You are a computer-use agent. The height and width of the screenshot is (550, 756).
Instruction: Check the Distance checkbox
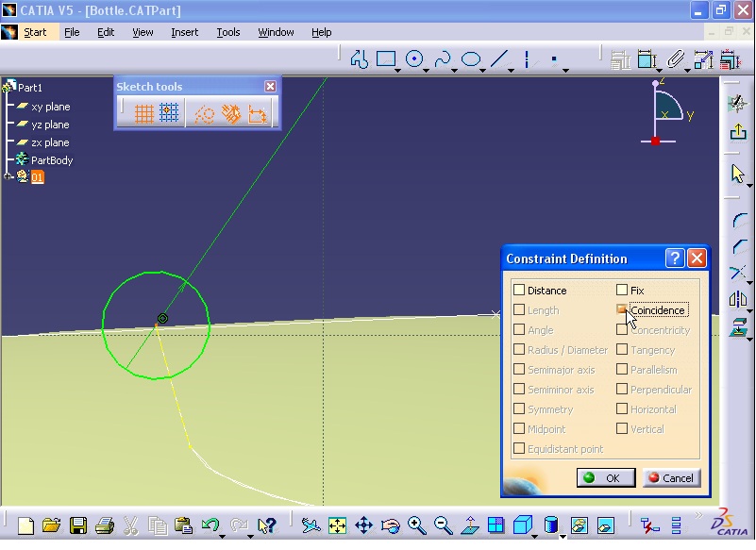[x=519, y=290]
